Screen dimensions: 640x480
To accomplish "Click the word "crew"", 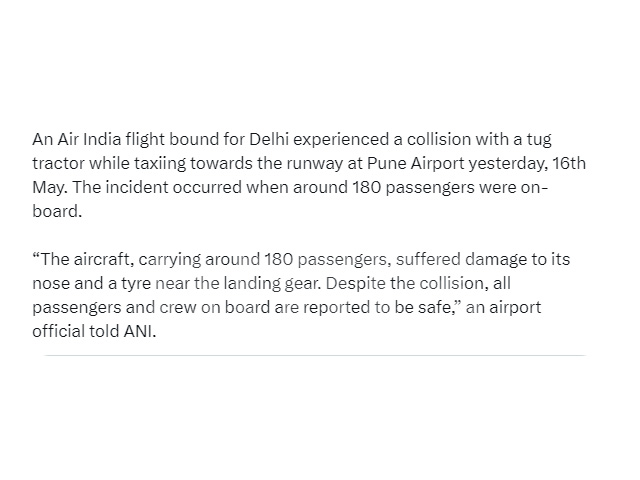I will [x=178, y=308].
